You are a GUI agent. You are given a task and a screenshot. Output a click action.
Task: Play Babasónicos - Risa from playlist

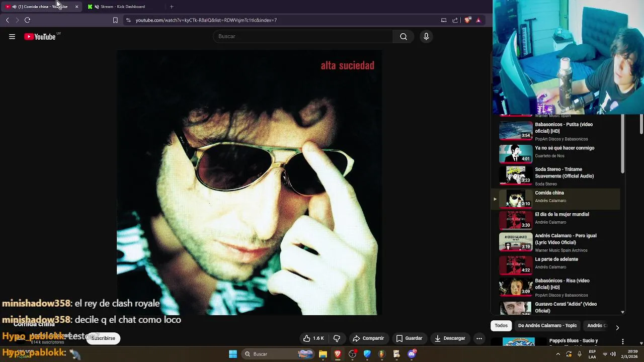click(556, 287)
